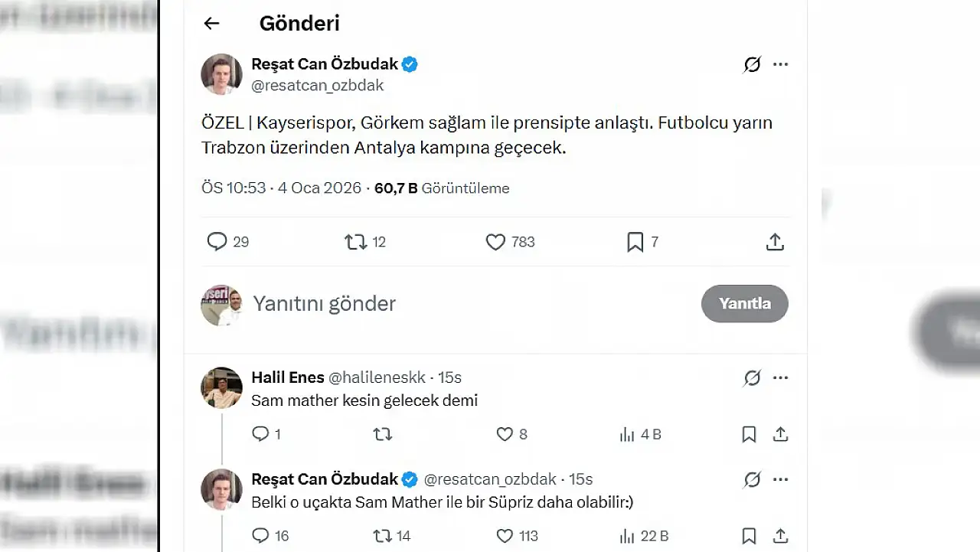This screenshot has width=980, height=552.
Task: Click the repost icon showing 12 reposts
Action: 354,241
